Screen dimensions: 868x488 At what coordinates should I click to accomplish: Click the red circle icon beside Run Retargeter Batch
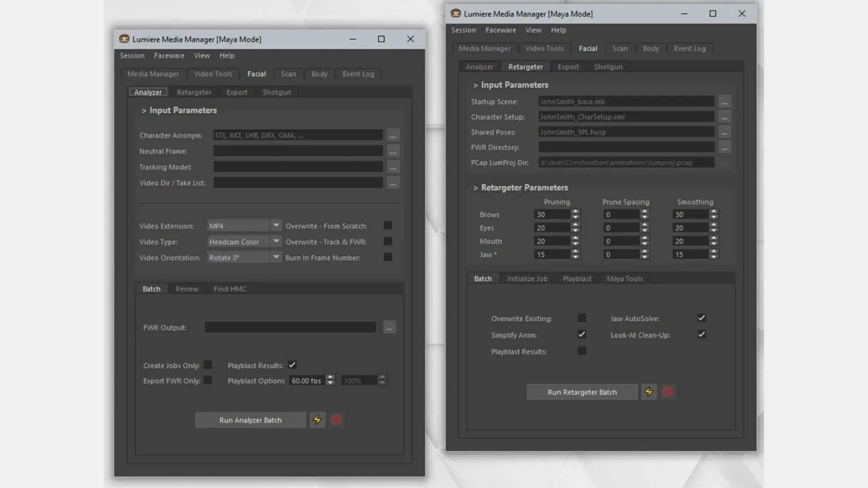pyautogui.click(x=668, y=392)
